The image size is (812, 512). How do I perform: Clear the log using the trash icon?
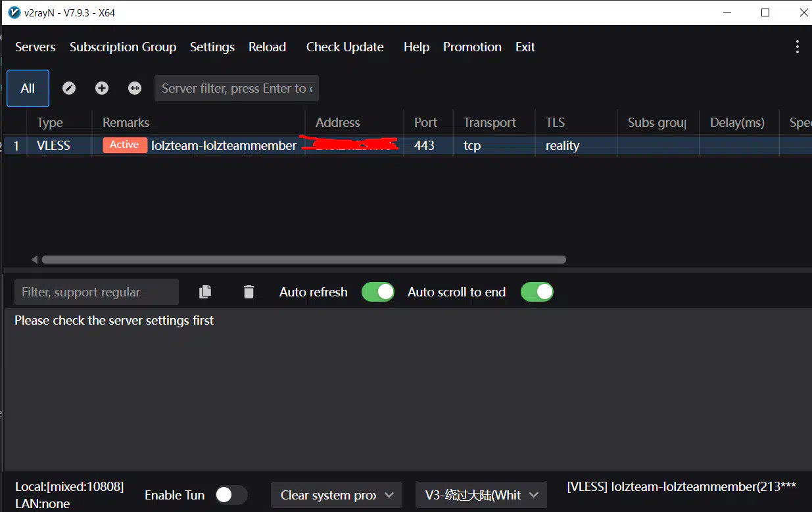click(249, 292)
